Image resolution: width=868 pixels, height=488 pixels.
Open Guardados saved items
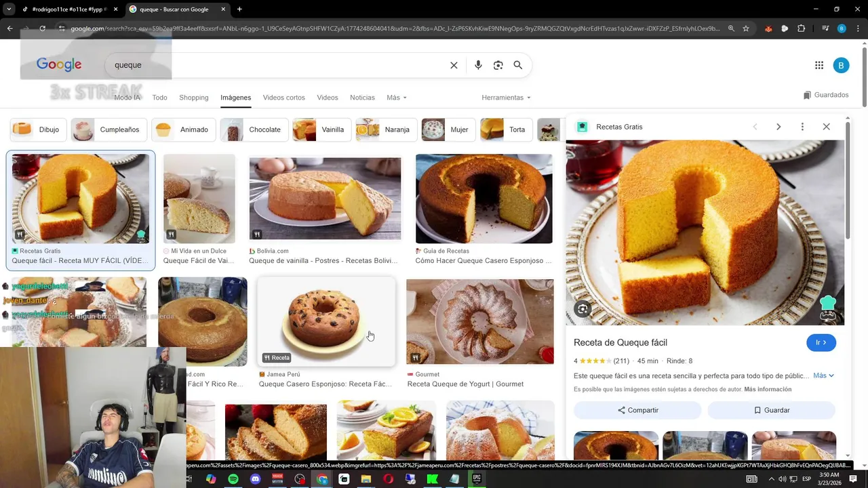(826, 95)
